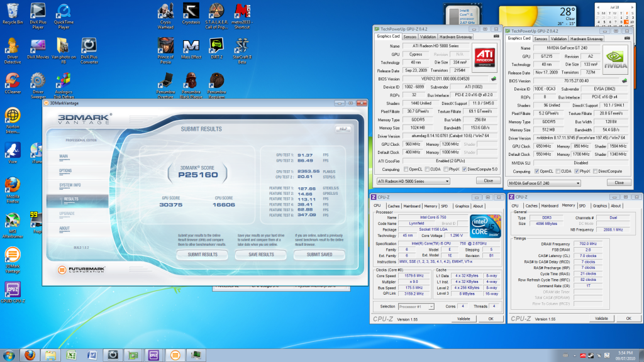Launch the StarCraft II Beta shortcut
Viewport: 644px width, 362px height.
tap(242, 52)
